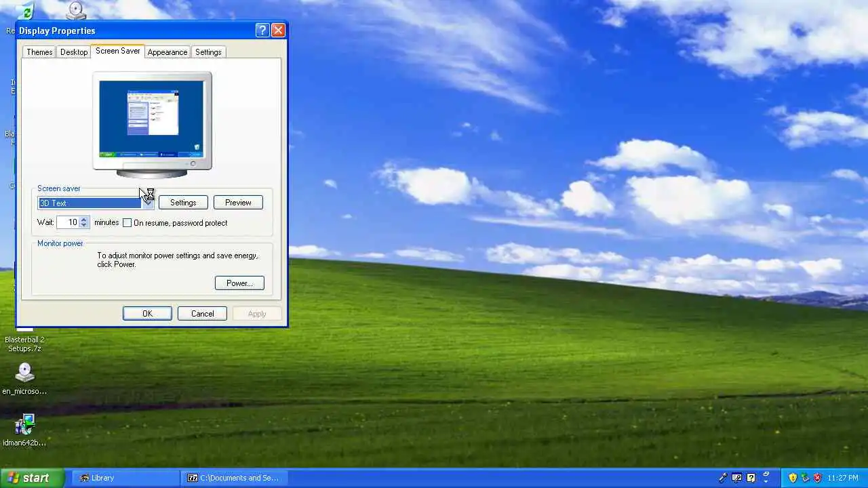Cancel the Display Properties dialog

coord(202,314)
